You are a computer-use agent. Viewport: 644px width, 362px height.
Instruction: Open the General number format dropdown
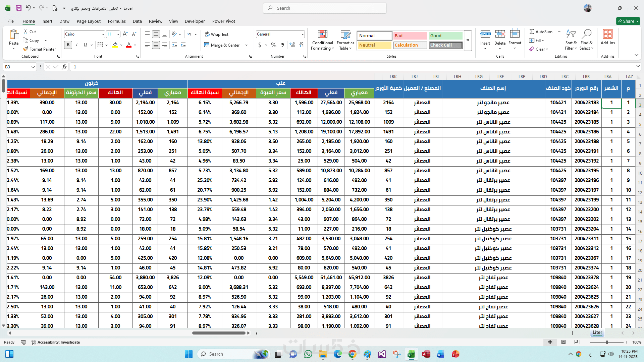point(303,34)
